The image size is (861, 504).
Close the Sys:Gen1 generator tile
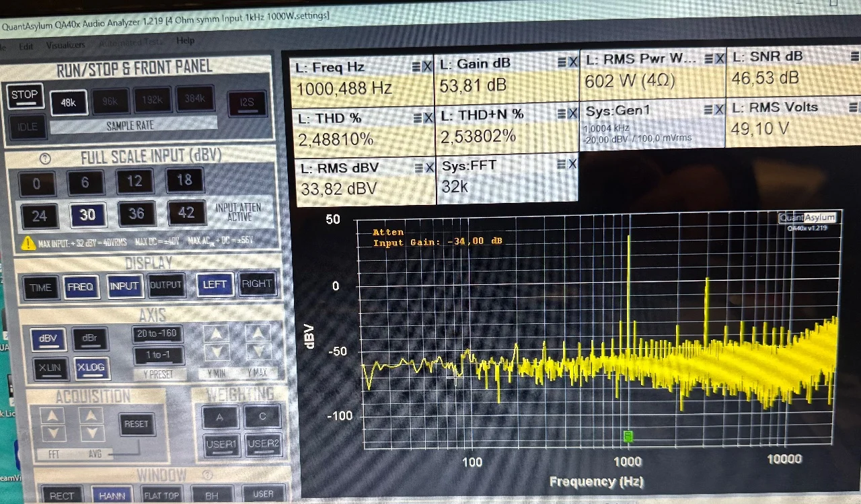719,110
